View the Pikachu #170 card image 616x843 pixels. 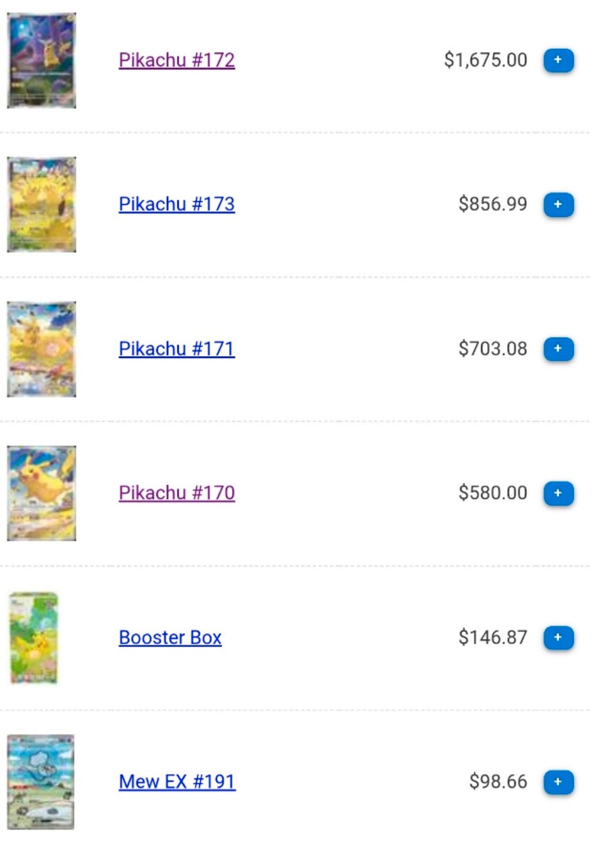click(42, 493)
